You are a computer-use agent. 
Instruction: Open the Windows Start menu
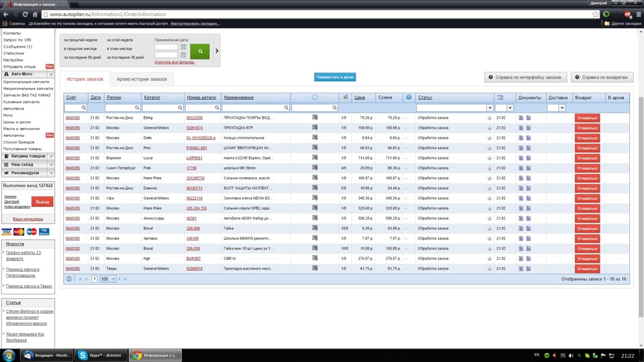[x=9, y=355]
